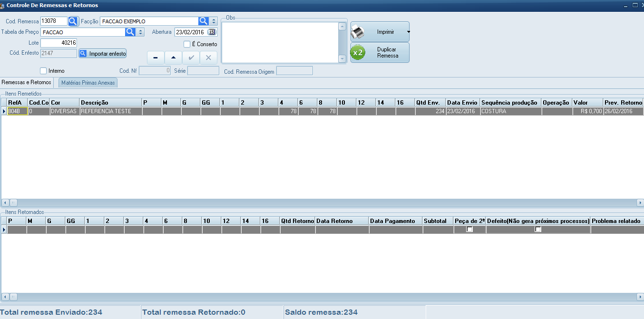
Task: Expand the Facção dropdown spinner
Action: [214, 21]
